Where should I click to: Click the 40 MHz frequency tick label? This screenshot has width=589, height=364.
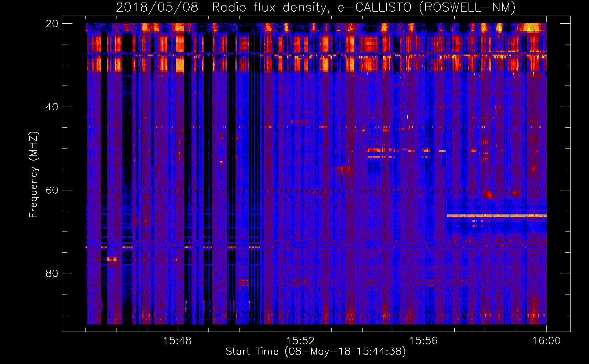52,107
